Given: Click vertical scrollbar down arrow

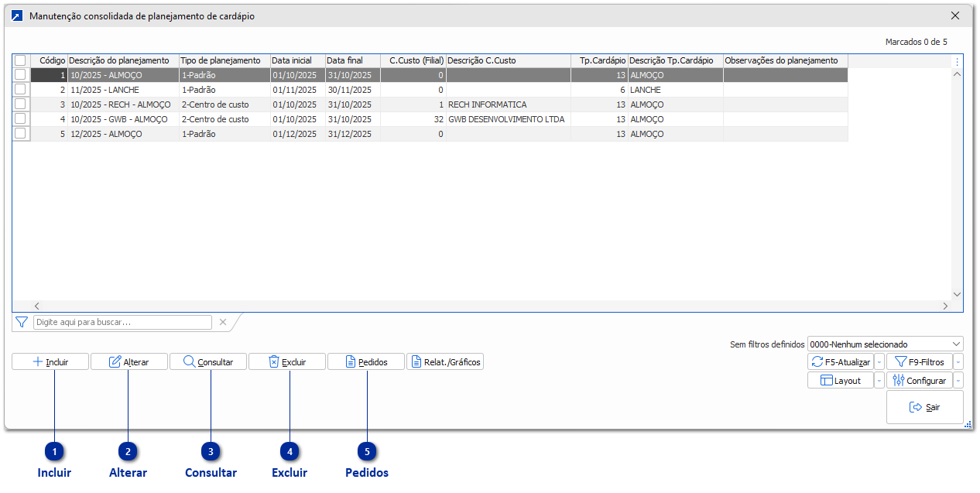Looking at the screenshot, I should point(957,294).
